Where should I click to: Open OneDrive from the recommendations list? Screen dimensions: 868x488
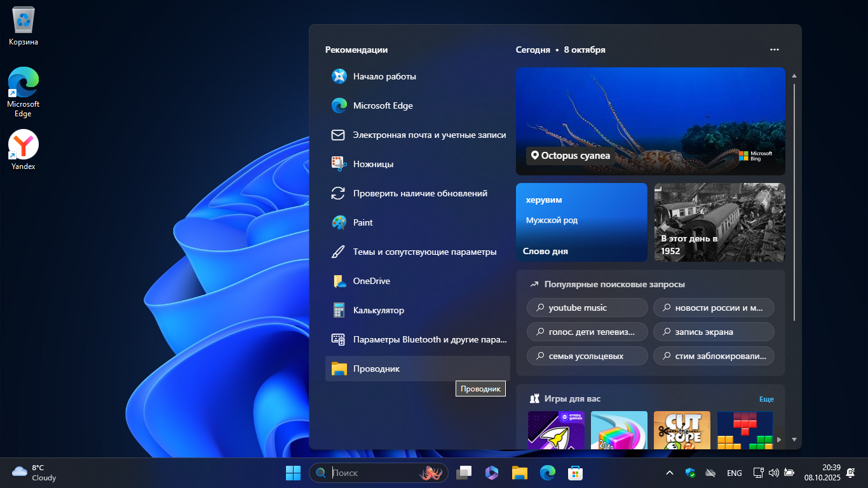pyautogui.click(x=371, y=281)
